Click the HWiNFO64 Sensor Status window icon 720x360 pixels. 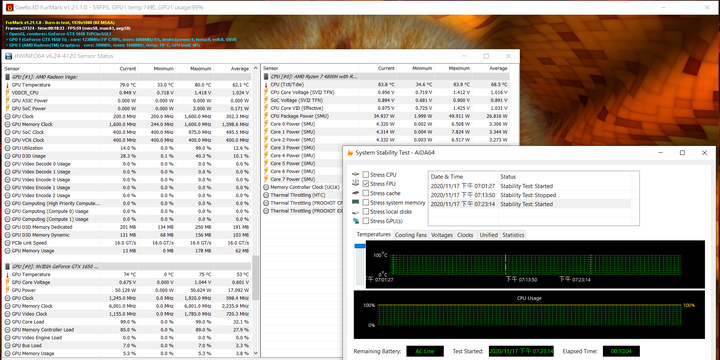coord(8,56)
